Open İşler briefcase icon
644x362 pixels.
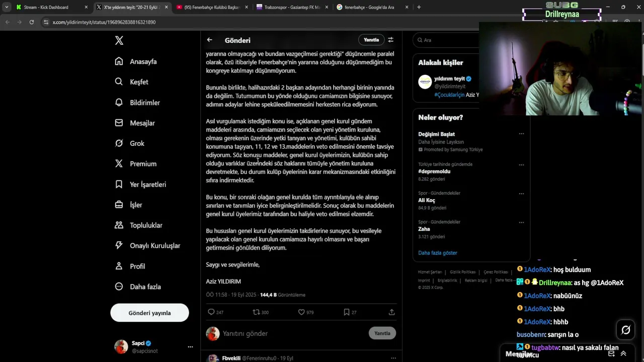(119, 205)
